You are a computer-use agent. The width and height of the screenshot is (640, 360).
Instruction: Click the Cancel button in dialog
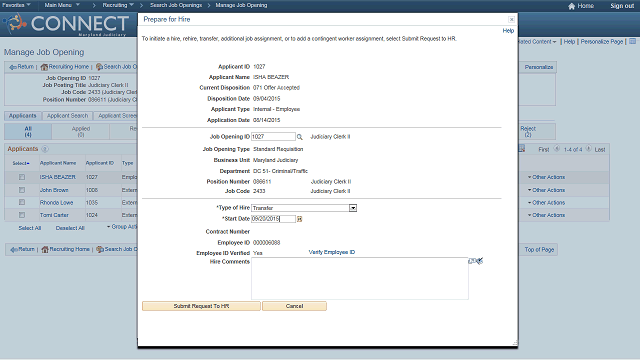(294, 306)
